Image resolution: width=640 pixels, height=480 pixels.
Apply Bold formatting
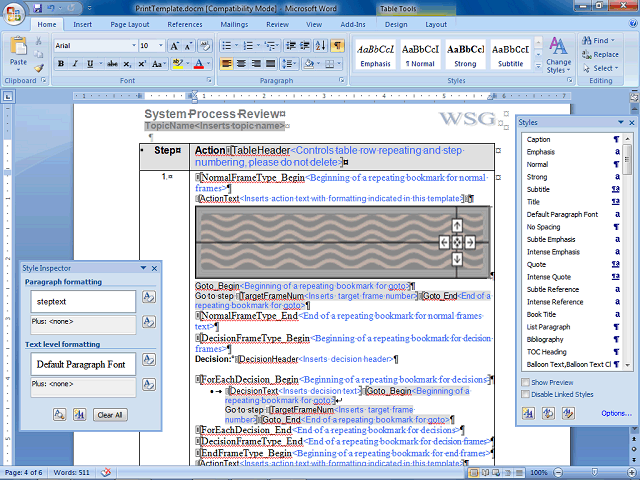(61, 64)
